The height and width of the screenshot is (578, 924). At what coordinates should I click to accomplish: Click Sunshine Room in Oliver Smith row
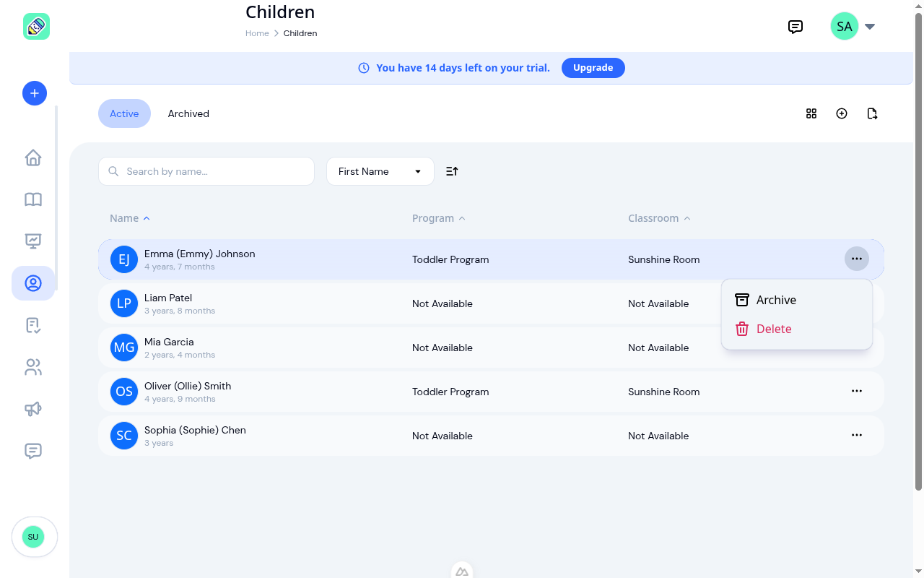[x=664, y=392]
